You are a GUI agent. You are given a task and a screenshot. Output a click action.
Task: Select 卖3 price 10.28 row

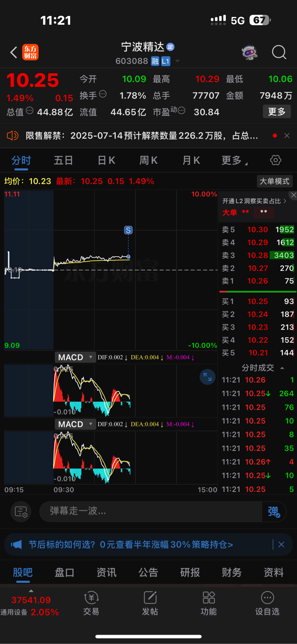click(x=258, y=255)
